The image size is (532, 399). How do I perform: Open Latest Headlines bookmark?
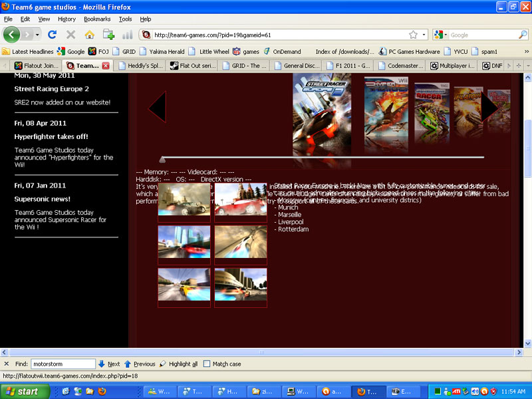(28, 52)
